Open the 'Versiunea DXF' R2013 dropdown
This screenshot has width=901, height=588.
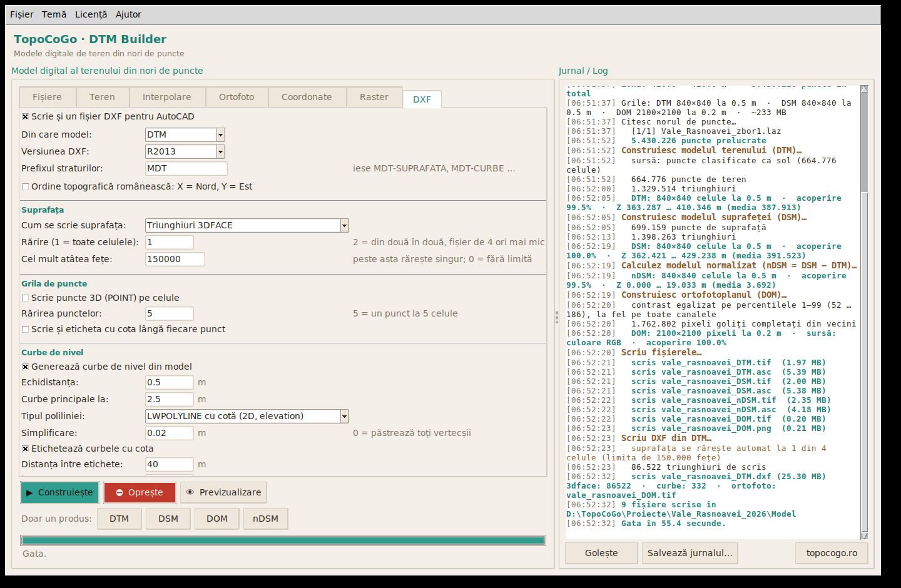pos(220,151)
